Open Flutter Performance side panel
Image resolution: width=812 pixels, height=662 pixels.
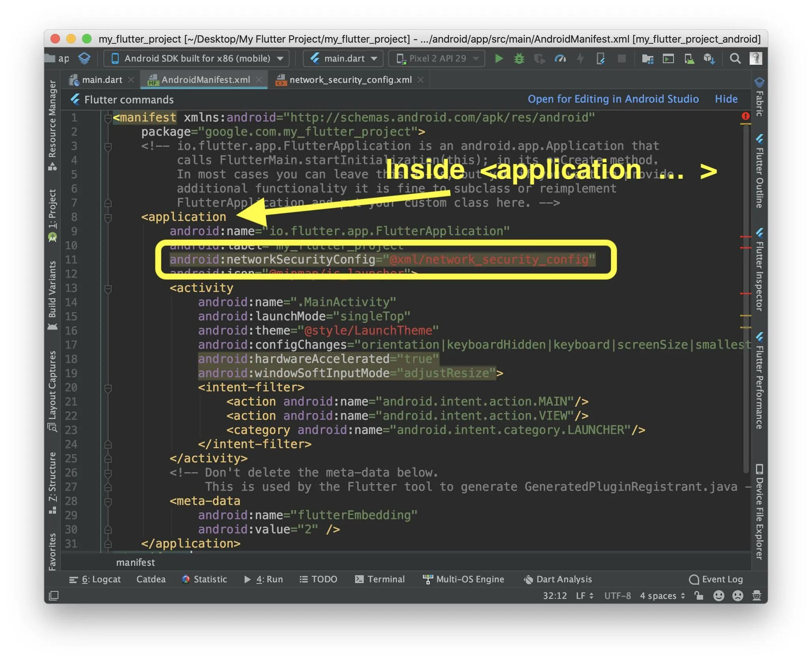(759, 381)
